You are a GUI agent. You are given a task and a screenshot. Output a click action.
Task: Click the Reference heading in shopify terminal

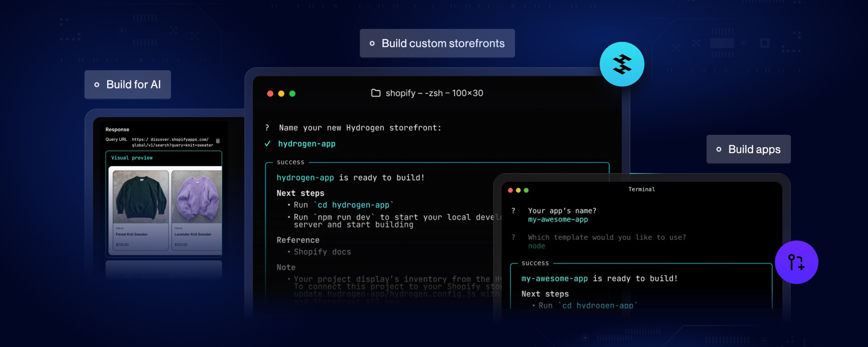(298, 240)
